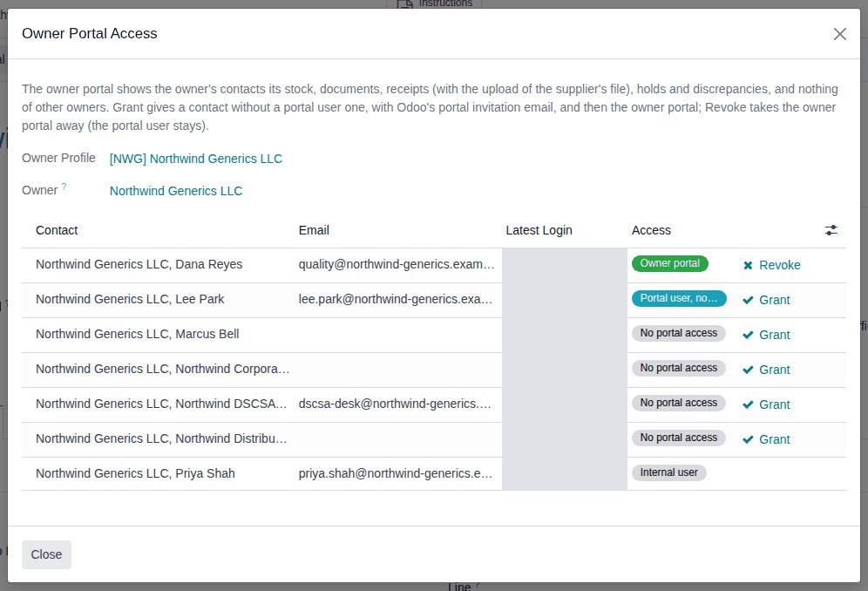The width and height of the screenshot is (868, 591).
Task: Click the Owner field help question mark
Action: (64, 187)
